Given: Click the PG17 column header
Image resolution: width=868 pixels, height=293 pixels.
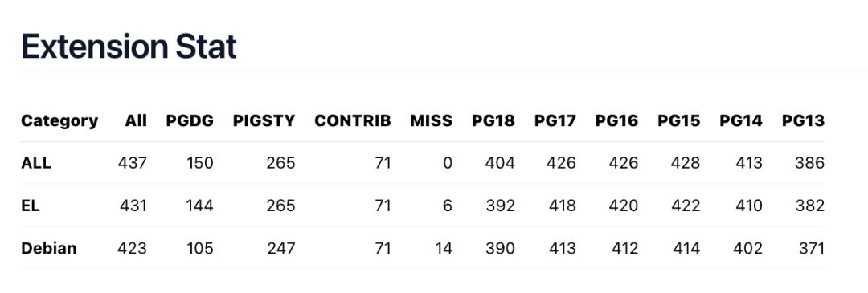Looking at the screenshot, I should (555, 120).
